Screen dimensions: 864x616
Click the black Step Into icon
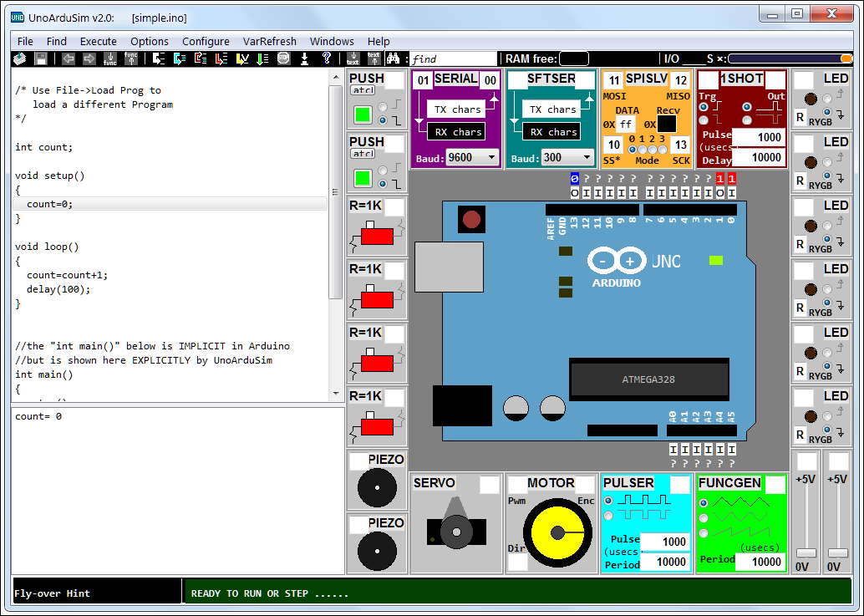[x=159, y=59]
